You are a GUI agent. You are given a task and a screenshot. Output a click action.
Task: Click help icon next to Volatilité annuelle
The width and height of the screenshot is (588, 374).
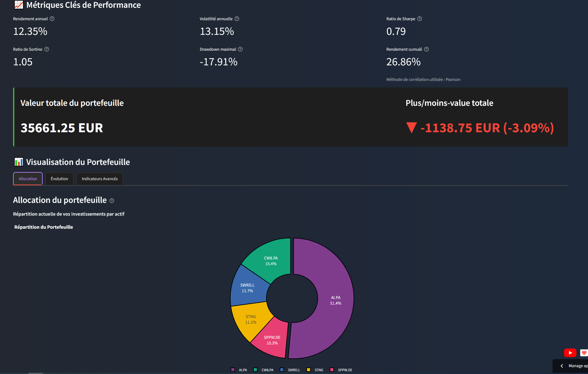[237, 19]
